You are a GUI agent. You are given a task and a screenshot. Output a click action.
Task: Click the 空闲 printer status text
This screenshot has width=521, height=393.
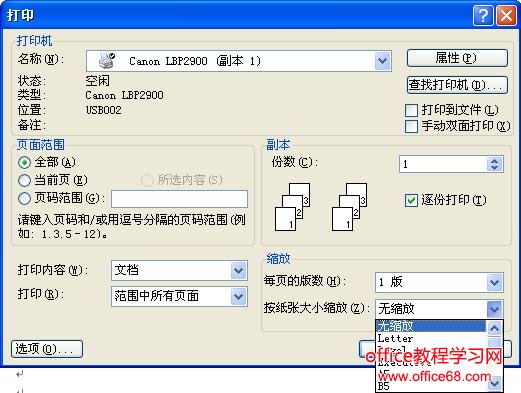tap(97, 80)
